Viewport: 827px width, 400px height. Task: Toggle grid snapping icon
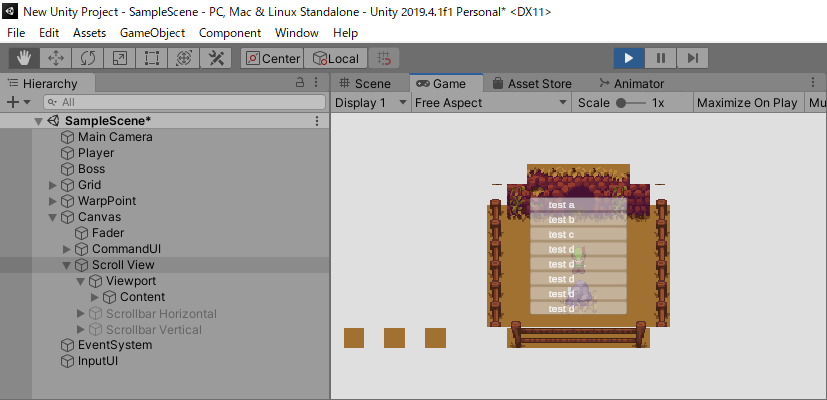click(x=384, y=58)
